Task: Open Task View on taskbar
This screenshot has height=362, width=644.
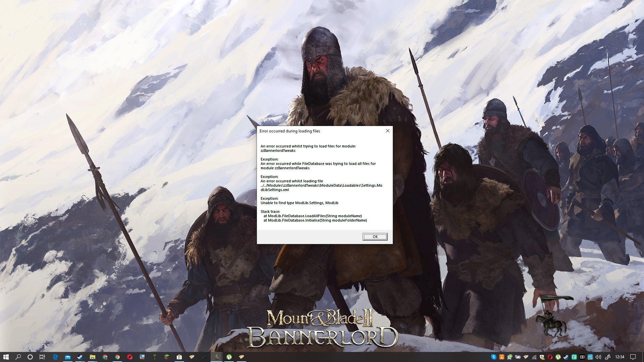Action: [42, 357]
